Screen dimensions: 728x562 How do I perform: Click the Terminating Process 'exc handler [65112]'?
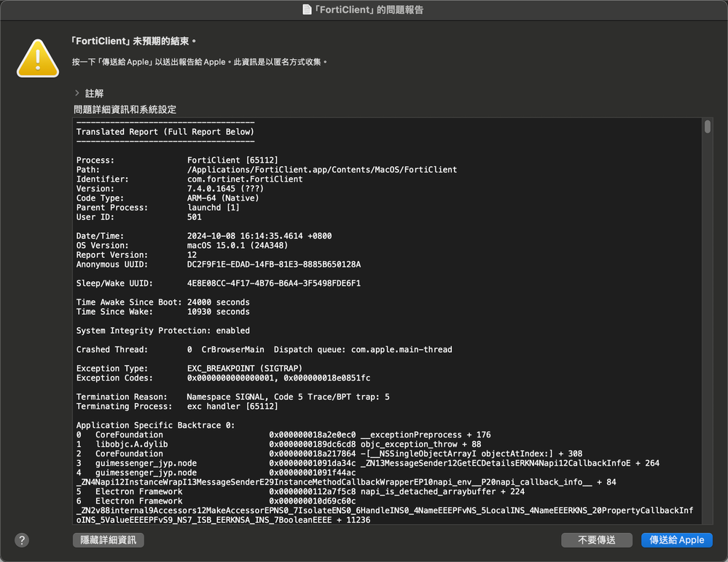[x=232, y=407]
